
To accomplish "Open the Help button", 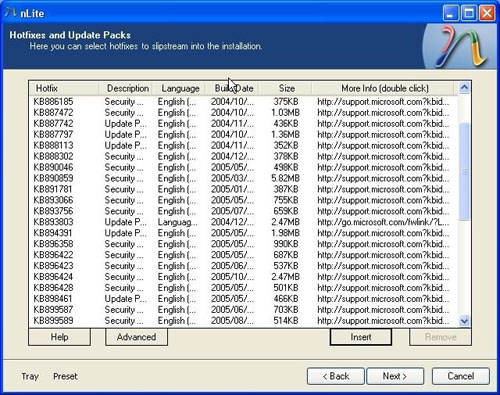I will (59, 337).
